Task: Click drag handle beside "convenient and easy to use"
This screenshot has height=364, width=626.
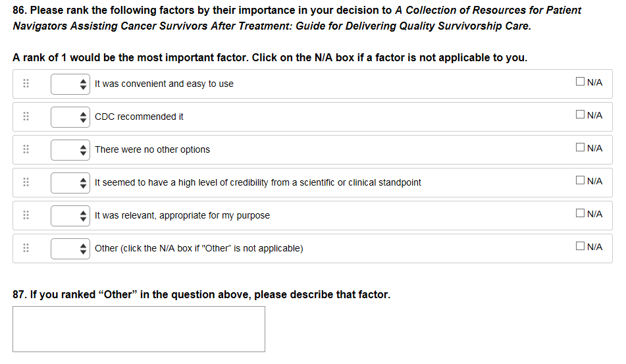Action: 26,84
